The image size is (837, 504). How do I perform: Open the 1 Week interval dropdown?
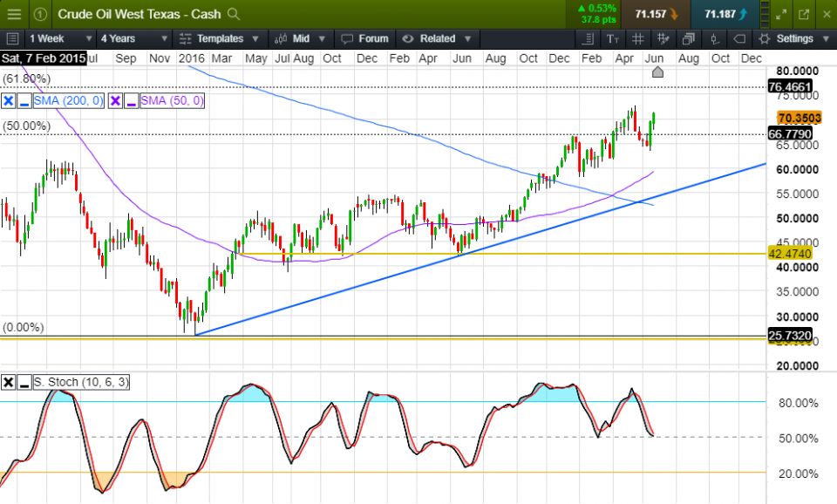[59, 38]
